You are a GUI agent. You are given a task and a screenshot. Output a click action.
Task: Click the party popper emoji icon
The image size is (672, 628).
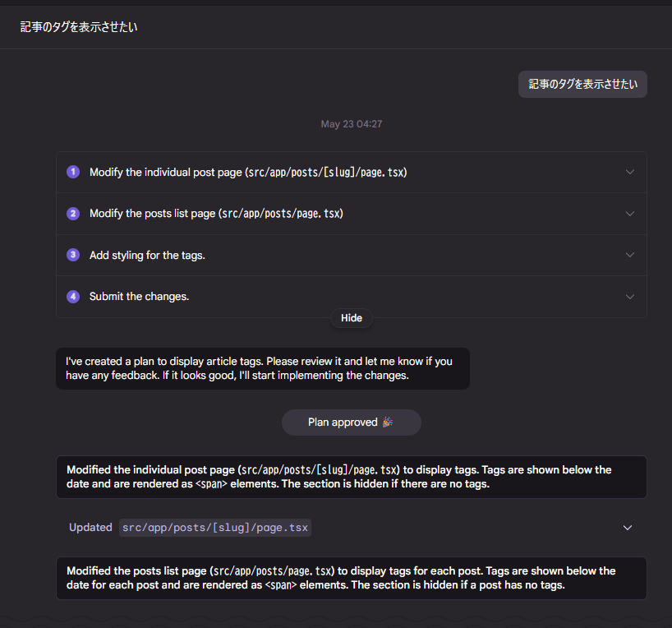point(388,423)
